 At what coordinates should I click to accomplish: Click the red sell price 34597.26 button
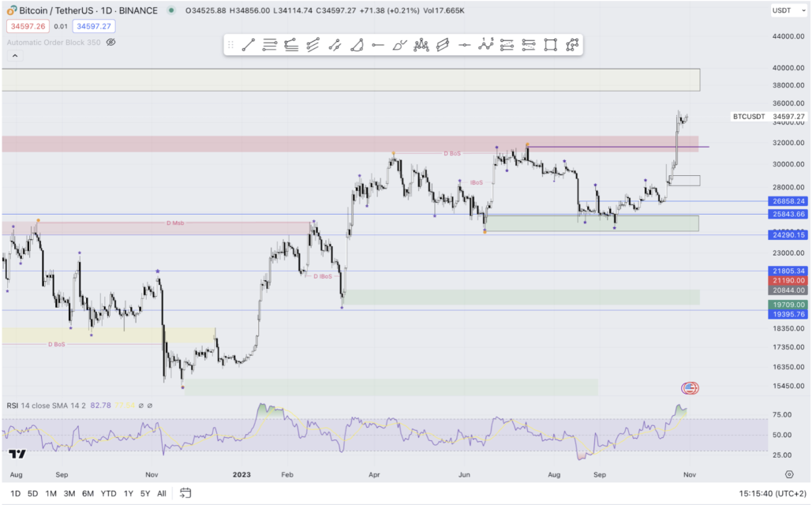(x=28, y=26)
